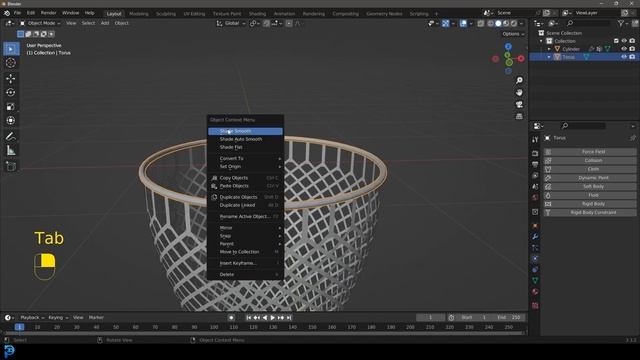Click the red X axis gizmo ball
The image size is (640, 360).
[x=521, y=59]
